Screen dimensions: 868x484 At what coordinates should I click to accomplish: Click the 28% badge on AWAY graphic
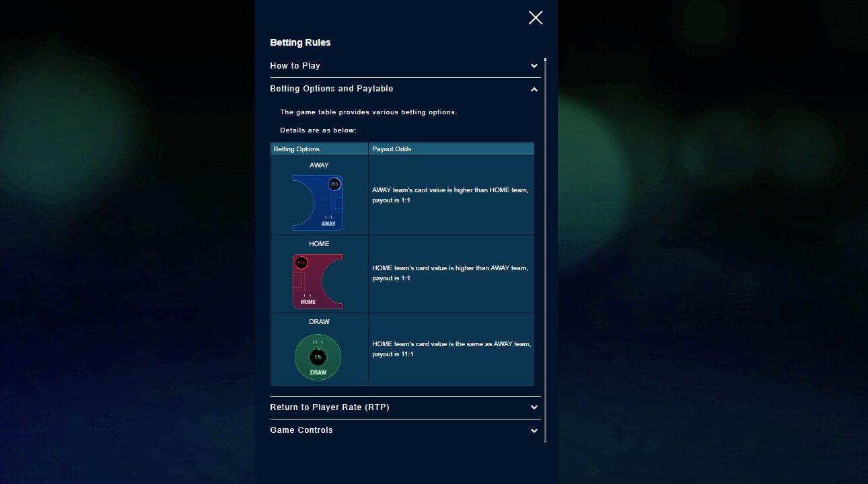tap(334, 184)
